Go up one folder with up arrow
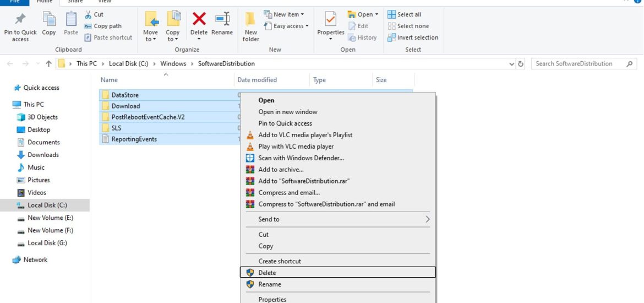The height and width of the screenshot is (303, 644). click(x=48, y=64)
